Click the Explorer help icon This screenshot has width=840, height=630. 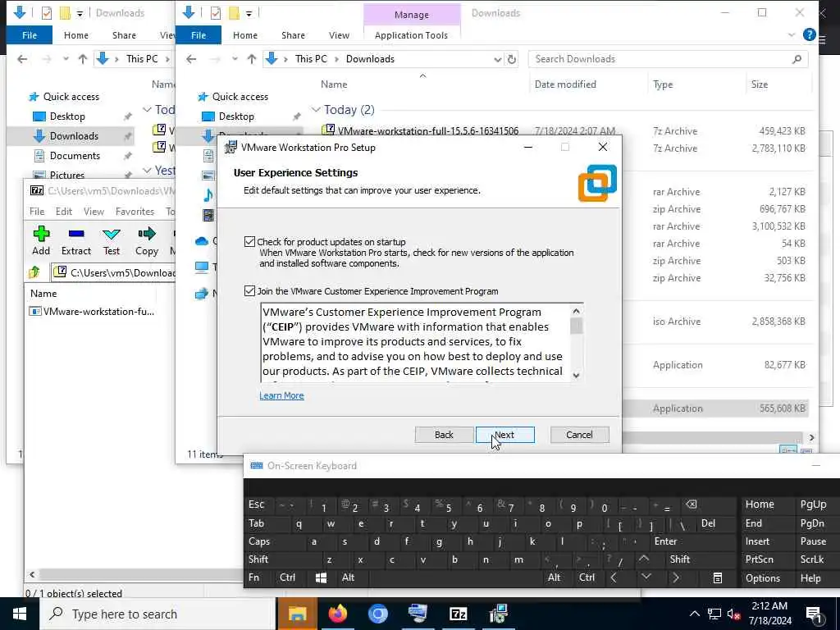click(x=810, y=34)
